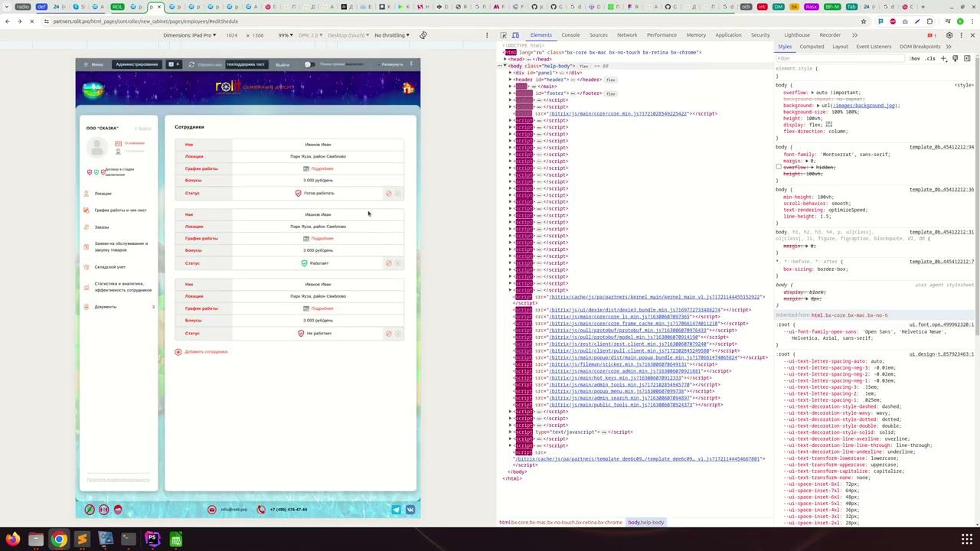Switch to the Application tab
Viewport: 980px width, 551px height.
728,35
